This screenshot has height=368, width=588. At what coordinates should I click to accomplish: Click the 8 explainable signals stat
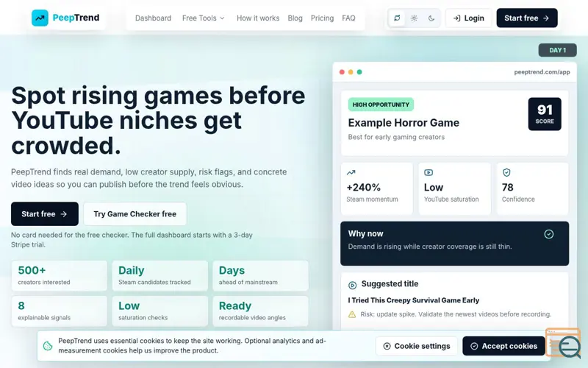tap(60, 311)
